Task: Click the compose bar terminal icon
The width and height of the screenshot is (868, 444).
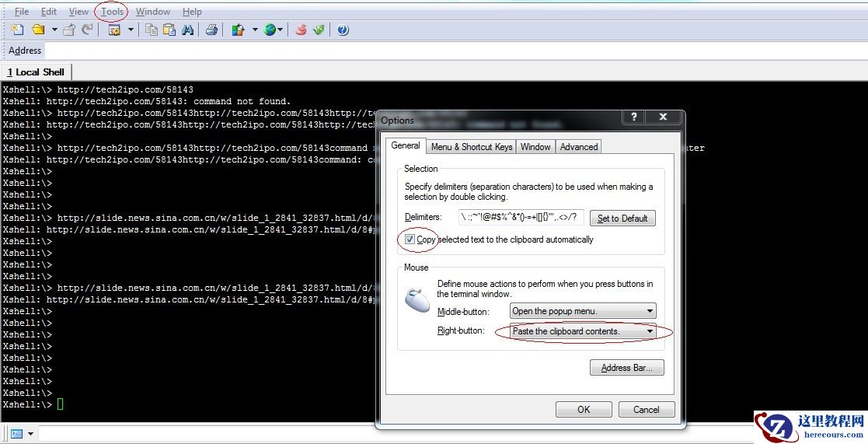Action: pyautogui.click(x=16, y=433)
